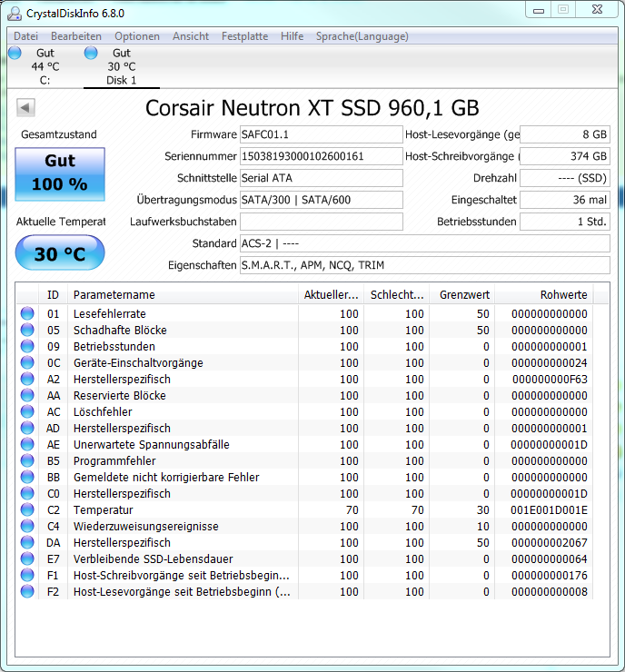625x672 pixels.
Task: Click the status orb for Programmfehler row
Action: tap(27, 460)
